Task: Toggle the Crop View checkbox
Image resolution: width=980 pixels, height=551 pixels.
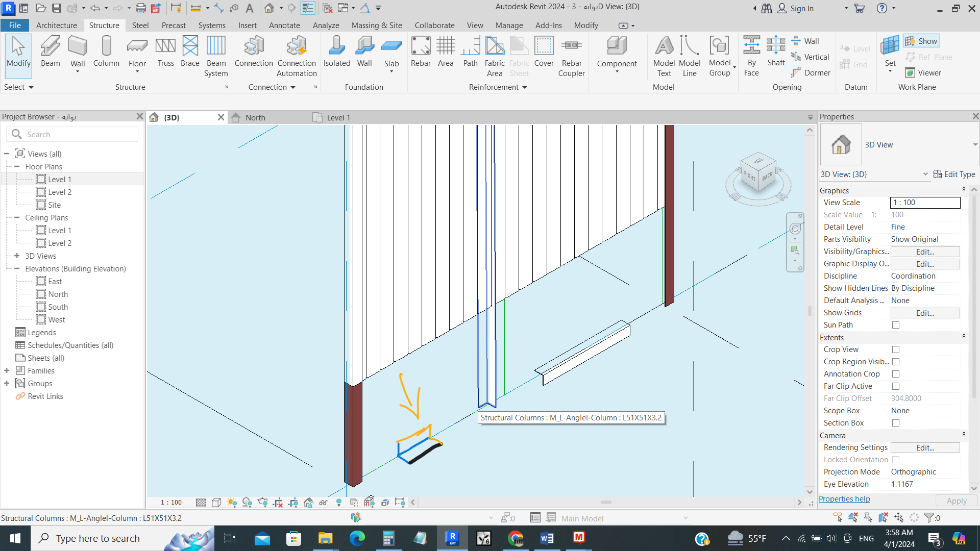Action: coord(896,349)
